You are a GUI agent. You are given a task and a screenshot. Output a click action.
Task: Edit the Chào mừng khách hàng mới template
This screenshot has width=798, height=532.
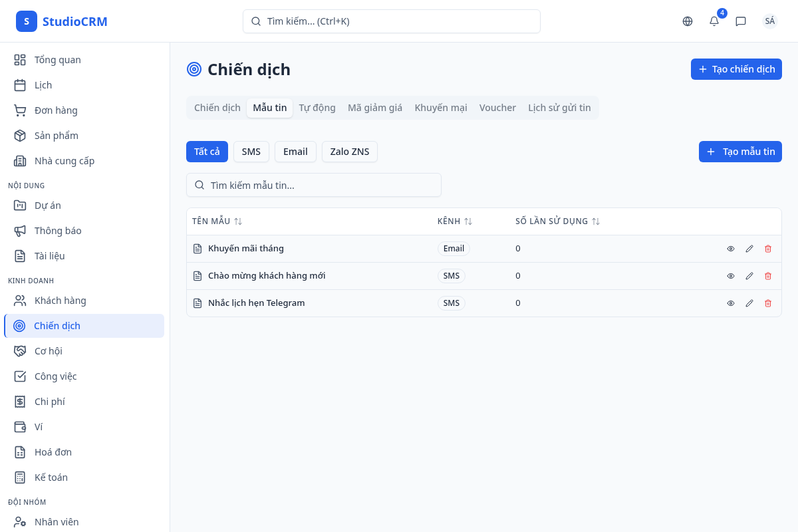(x=749, y=276)
